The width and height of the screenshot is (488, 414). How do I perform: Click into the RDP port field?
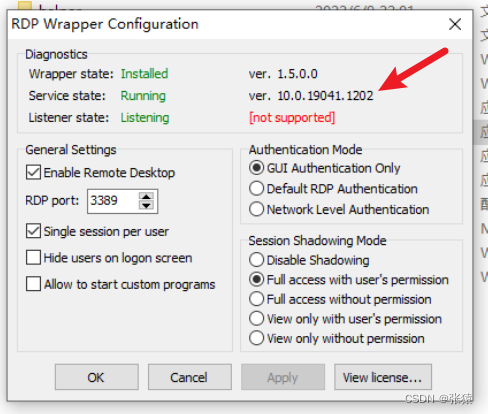(113, 201)
